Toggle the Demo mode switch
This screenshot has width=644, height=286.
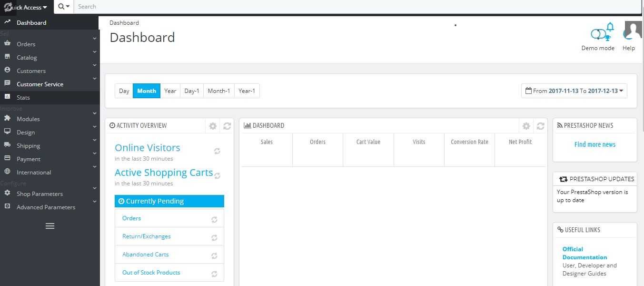(597, 34)
